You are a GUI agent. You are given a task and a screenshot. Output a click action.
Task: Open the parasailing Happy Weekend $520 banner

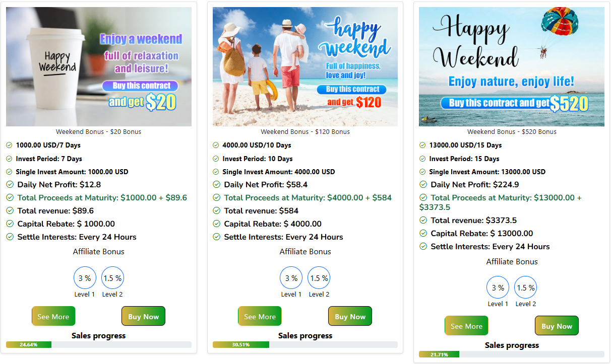pos(512,66)
